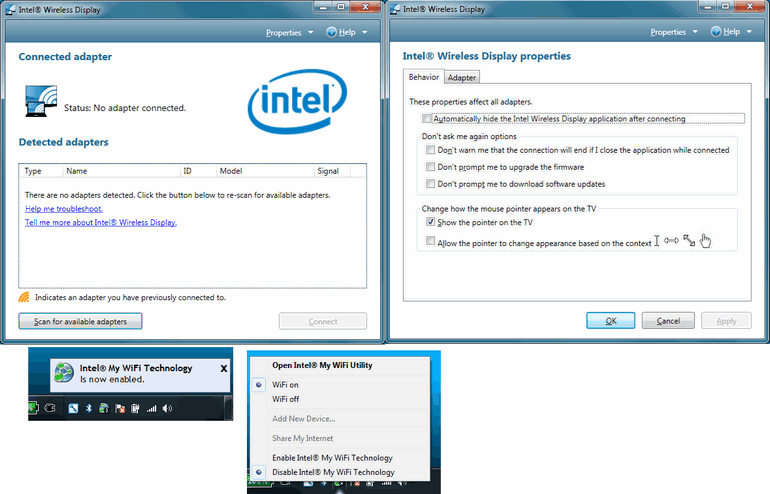Open the Help me troubleshoot link
770x494 pixels.
coord(64,209)
